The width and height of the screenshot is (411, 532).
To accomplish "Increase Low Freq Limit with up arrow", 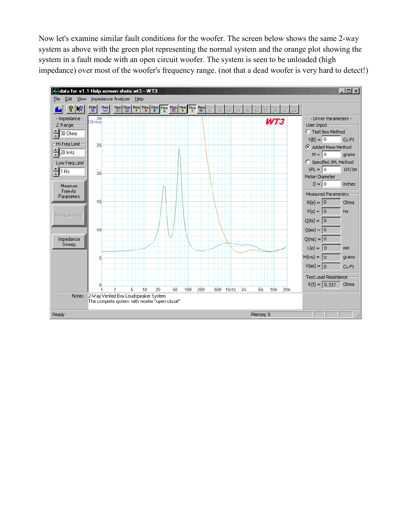I will coord(56,169).
